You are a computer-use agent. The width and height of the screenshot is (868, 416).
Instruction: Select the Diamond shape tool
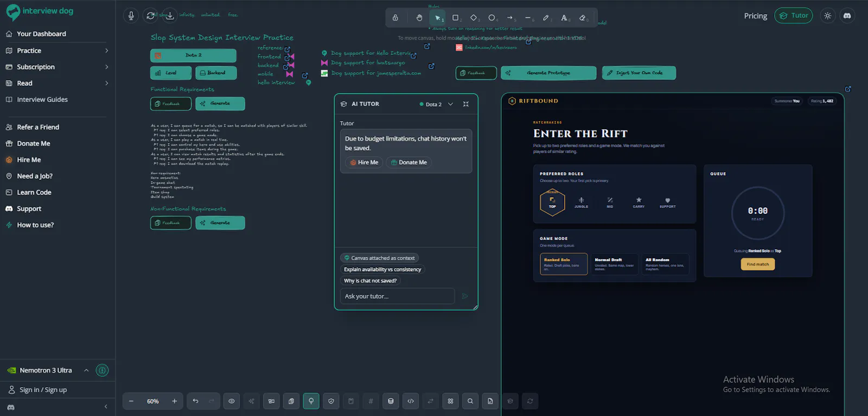[474, 18]
